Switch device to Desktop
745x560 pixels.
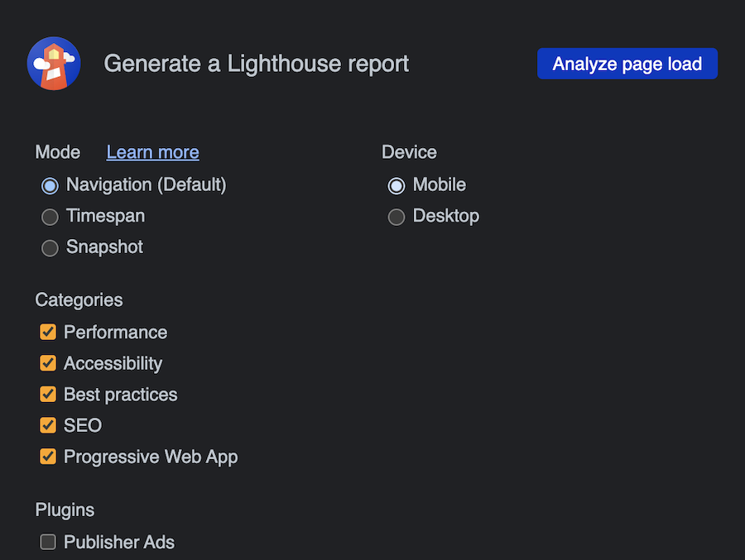click(x=397, y=217)
